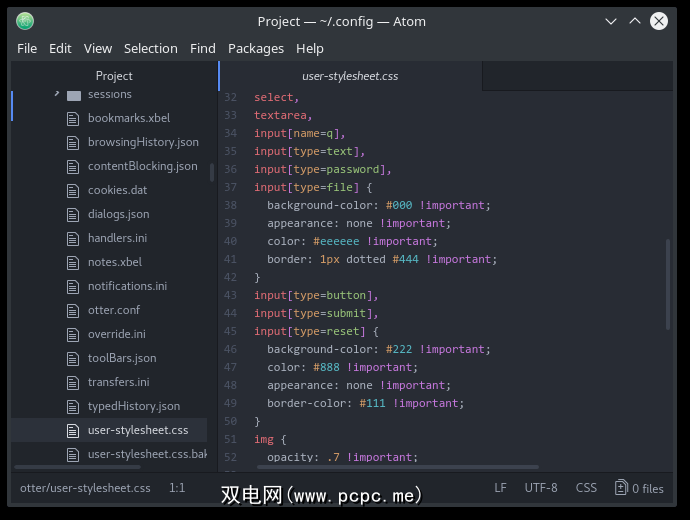Expand the sessions folder arrow
The height and width of the screenshot is (520, 690).
point(56,94)
